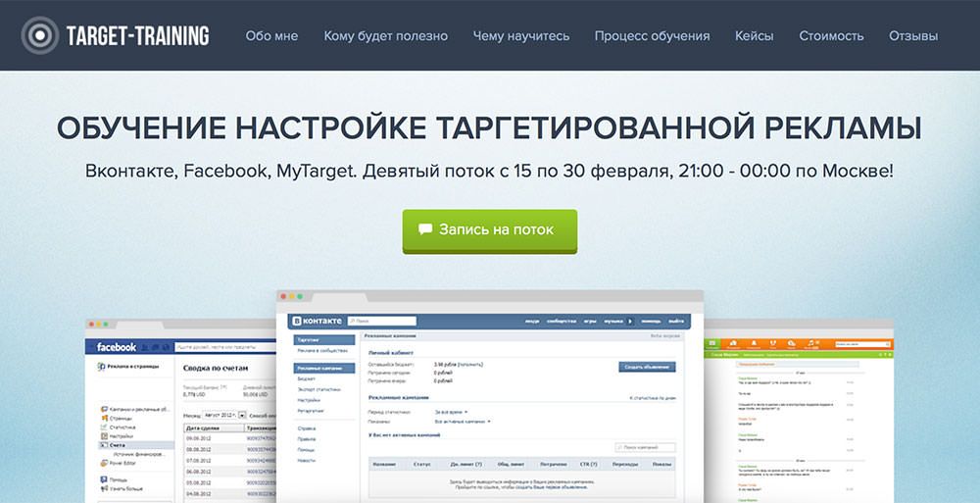
Task: Click the 'Дата сделки' column header
Action: coord(214,428)
